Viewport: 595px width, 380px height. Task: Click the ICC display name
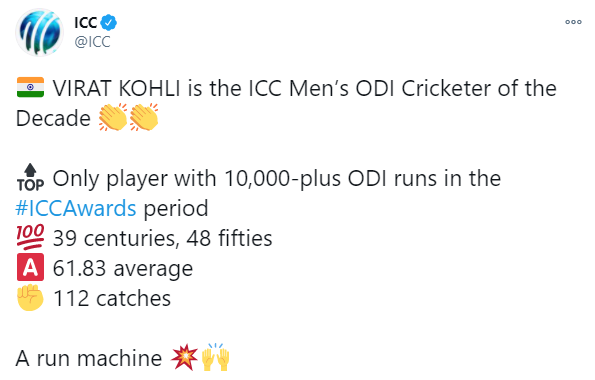click(86, 23)
